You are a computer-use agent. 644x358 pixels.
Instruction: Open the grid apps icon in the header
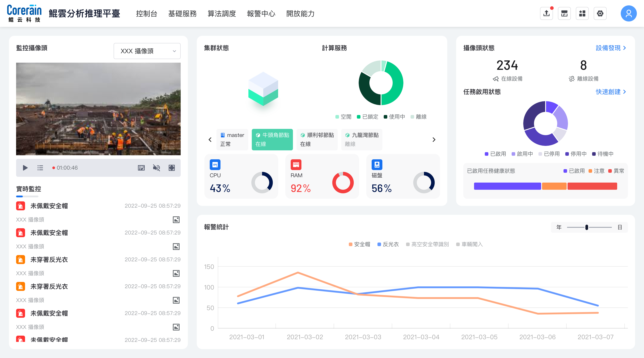[582, 13]
